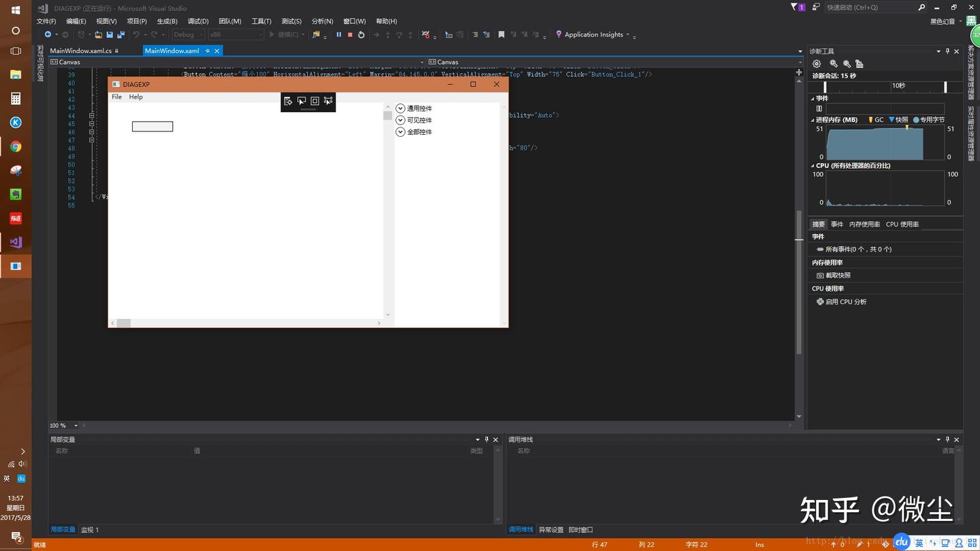This screenshot has height=551, width=980.
Task: Toggle track focused element in debug overlay
Action: 328,101
